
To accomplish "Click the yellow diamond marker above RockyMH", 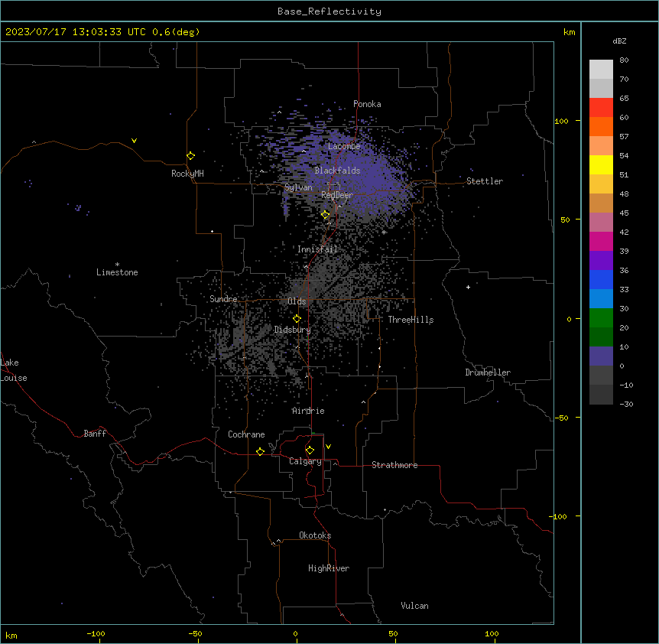I will [x=191, y=156].
